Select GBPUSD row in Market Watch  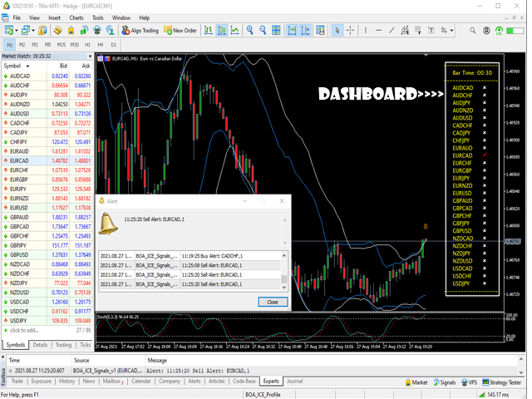pos(47,255)
